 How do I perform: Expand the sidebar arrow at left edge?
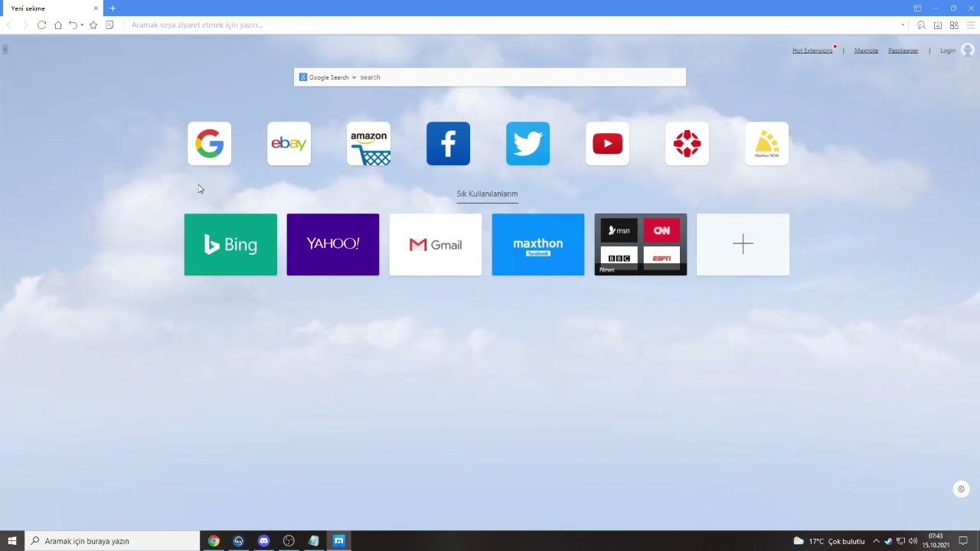5,50
